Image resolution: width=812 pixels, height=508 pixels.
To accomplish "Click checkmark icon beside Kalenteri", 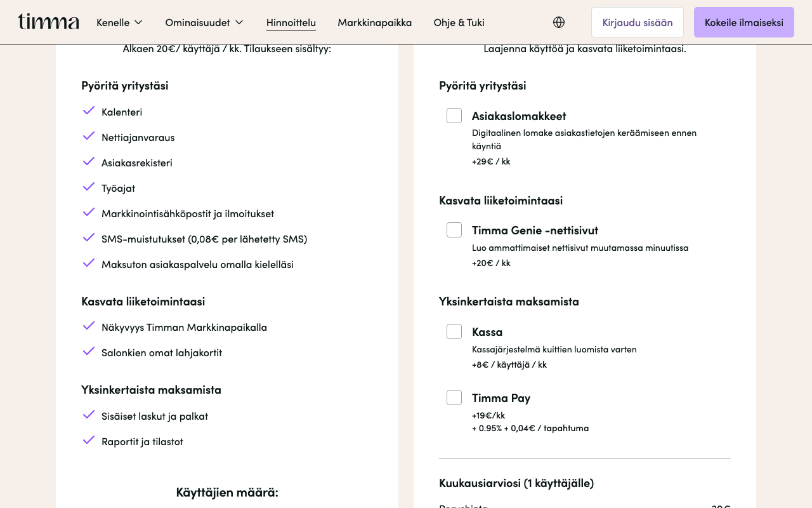I will coord(89,110).
